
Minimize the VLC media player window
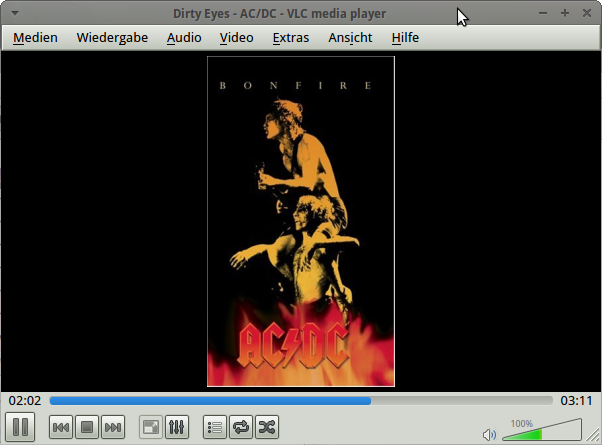pyautogui.click(x=542, y=13)
